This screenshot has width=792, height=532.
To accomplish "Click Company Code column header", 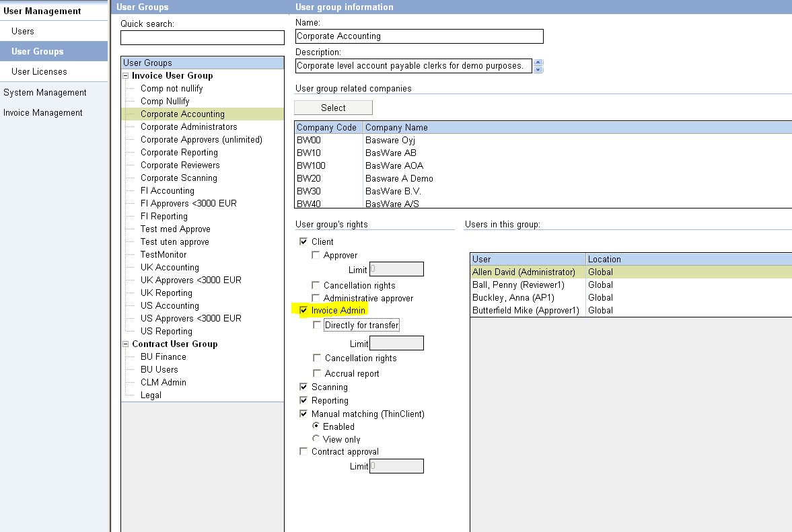I will [x=328, y=127].
